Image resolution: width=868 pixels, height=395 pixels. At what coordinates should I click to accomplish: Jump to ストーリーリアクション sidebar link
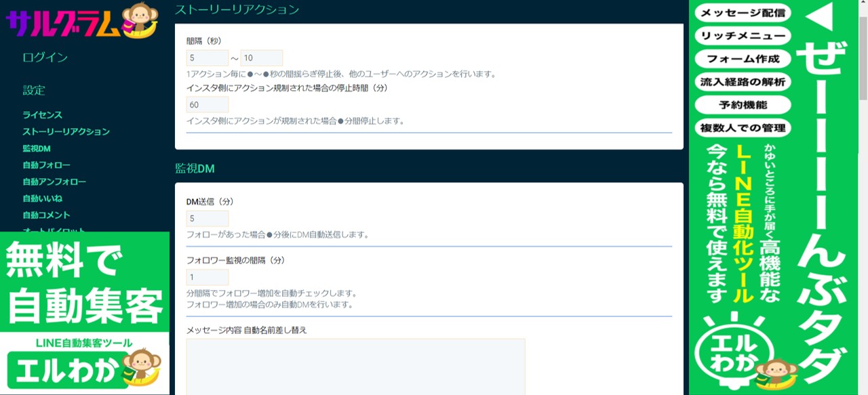pos(66,131)
